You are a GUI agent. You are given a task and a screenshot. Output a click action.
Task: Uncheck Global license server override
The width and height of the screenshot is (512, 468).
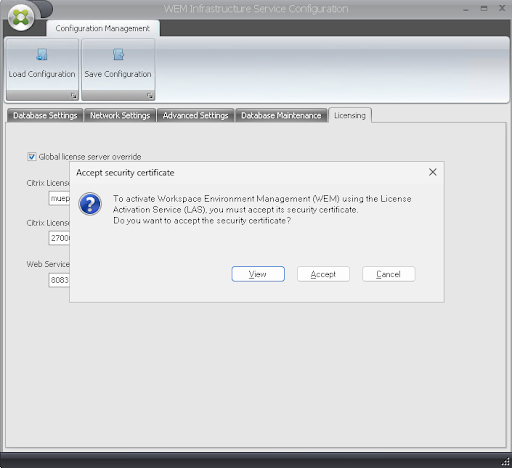click(32, 156)
